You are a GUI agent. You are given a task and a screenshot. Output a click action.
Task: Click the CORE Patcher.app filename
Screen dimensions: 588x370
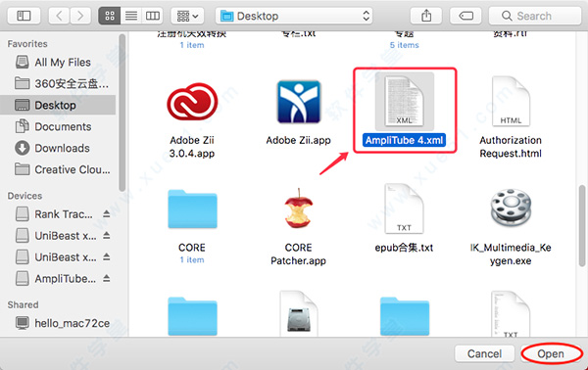click(299, 254)
